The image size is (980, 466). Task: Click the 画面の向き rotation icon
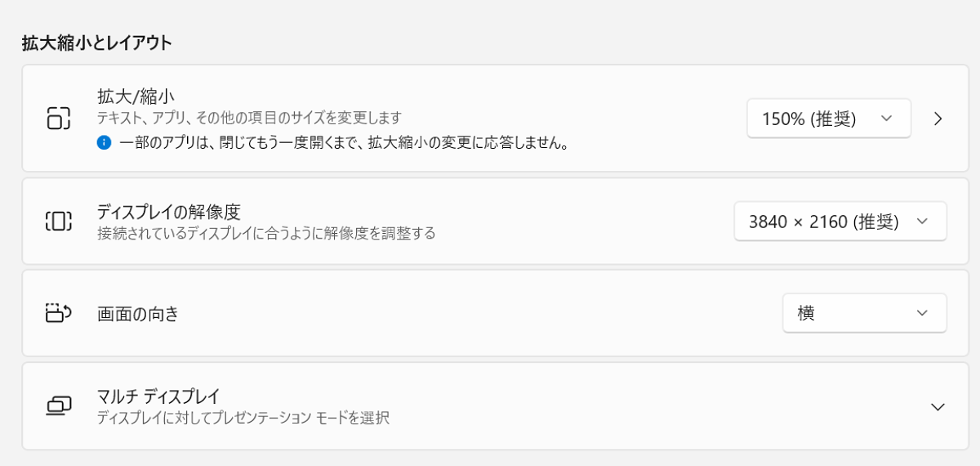click(x=59, y=312)
